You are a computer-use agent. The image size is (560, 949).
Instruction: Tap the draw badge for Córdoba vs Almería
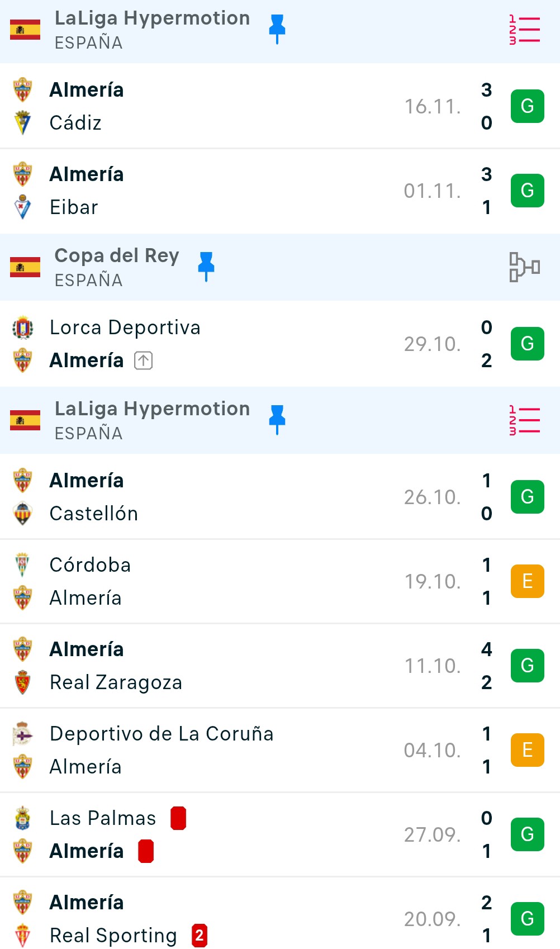[527, 581]
